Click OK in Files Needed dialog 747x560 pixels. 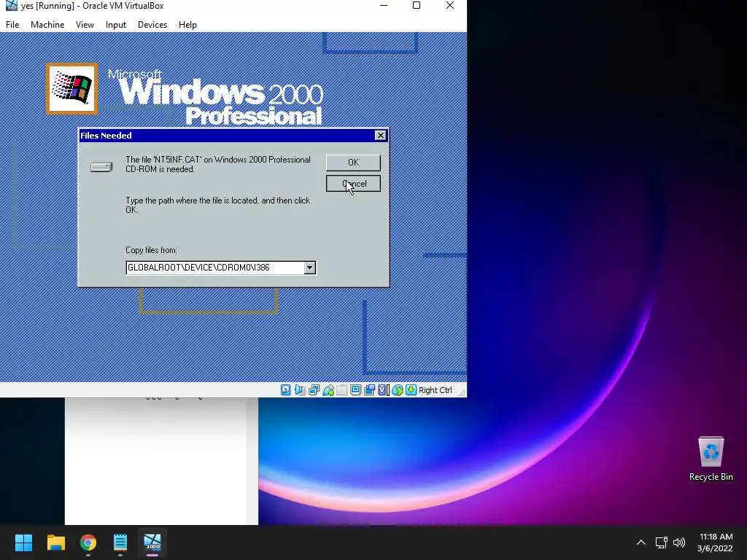(x=353, y=163)
